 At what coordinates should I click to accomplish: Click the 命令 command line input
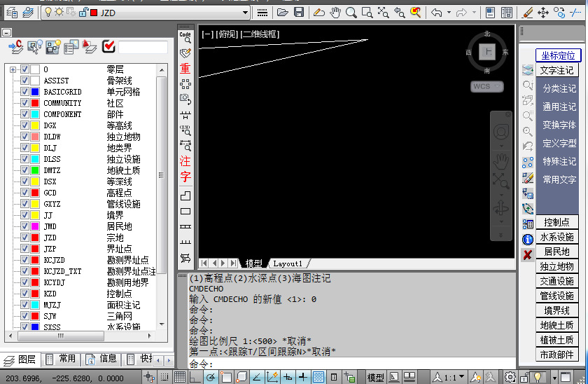coord(351,364)
